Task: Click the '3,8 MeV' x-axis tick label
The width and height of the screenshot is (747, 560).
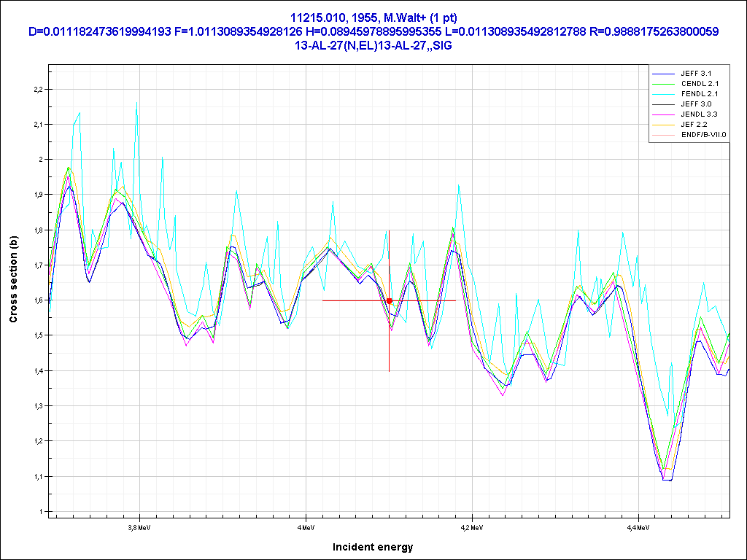Action: pyautogui.click(x=139, y=526)
